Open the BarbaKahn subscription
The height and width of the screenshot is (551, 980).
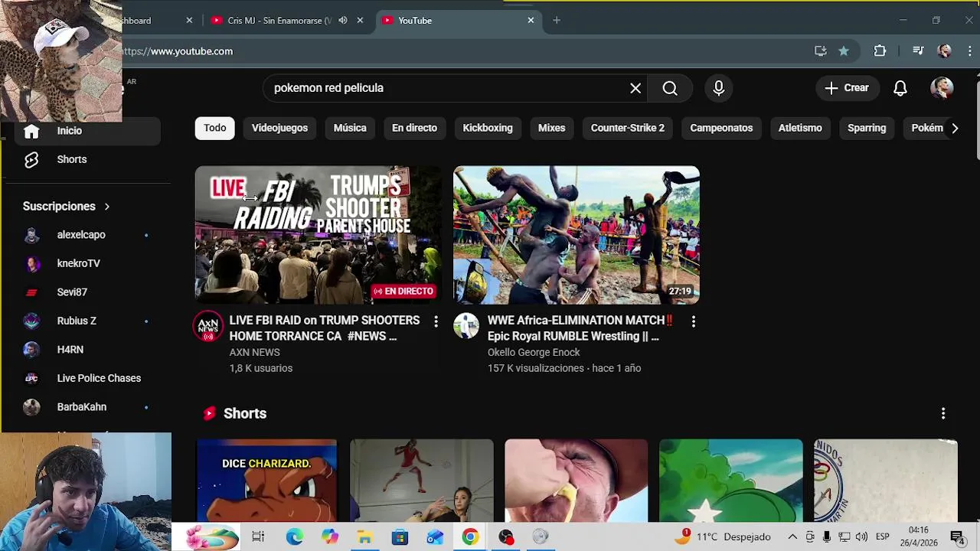[88, 407]
